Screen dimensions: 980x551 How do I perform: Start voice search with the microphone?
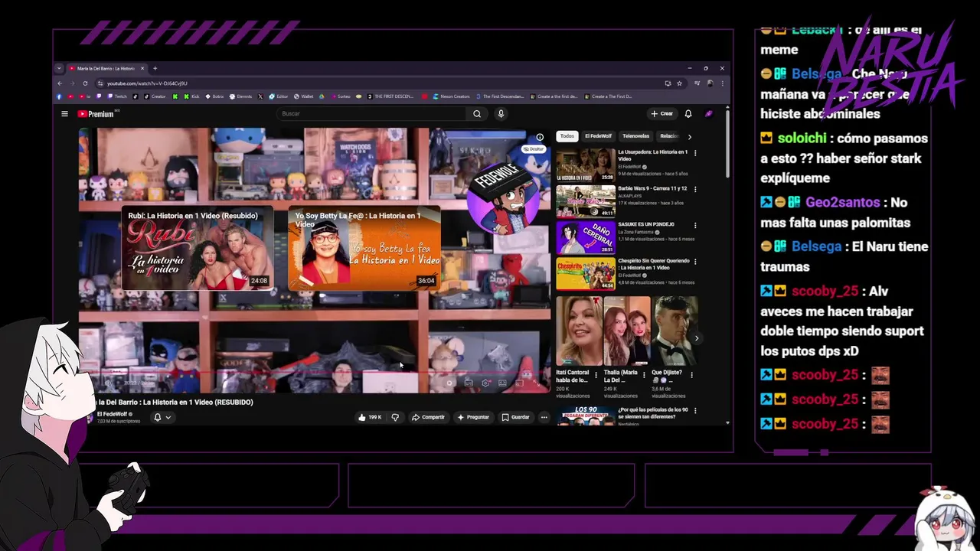(x=501, y=114)
